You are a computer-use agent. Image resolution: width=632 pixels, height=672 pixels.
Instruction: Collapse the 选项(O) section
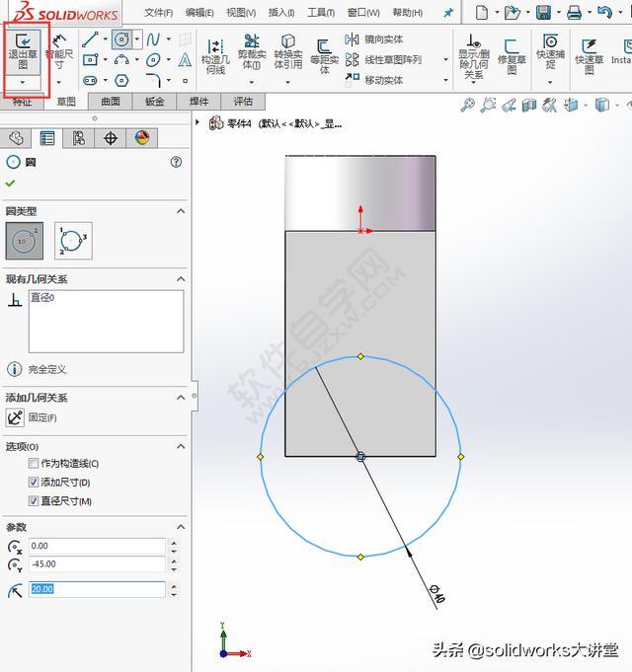(181, 446)
